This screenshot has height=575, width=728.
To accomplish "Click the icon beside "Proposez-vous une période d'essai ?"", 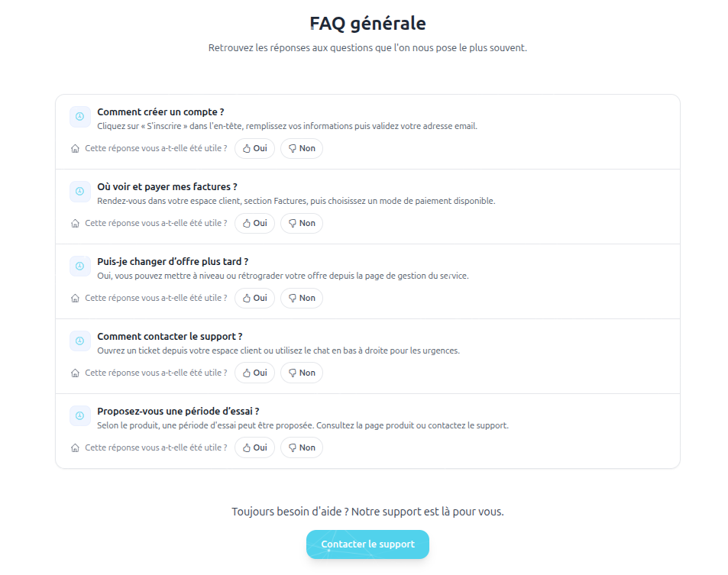I will coord(79,415).
